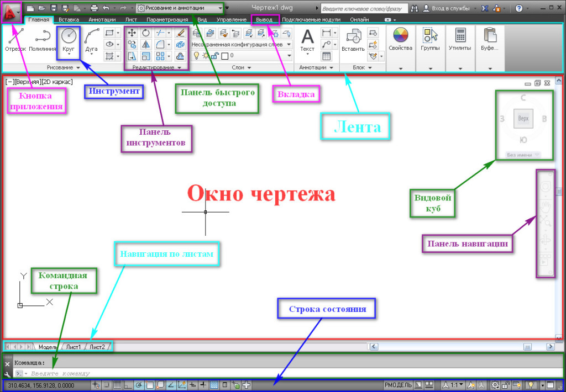
Task: Open the Рисование и аннотации workspace dropdown
Action: 180,8
